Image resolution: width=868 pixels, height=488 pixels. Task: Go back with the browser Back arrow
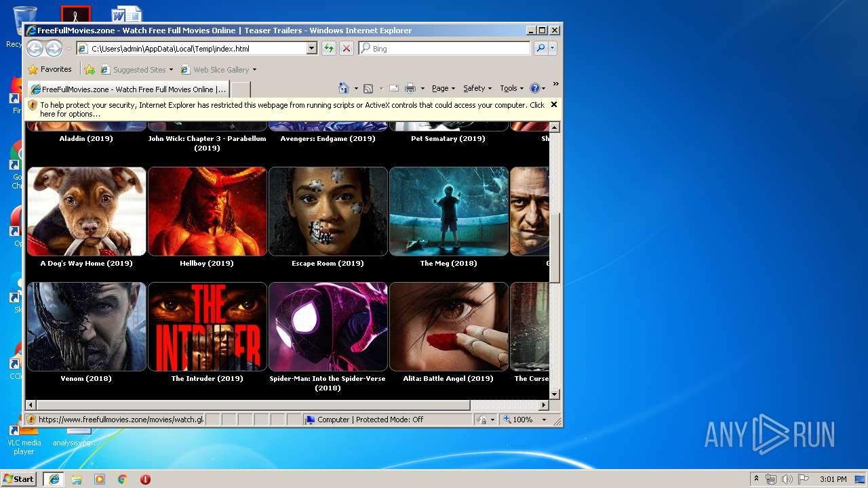[35, 48]
